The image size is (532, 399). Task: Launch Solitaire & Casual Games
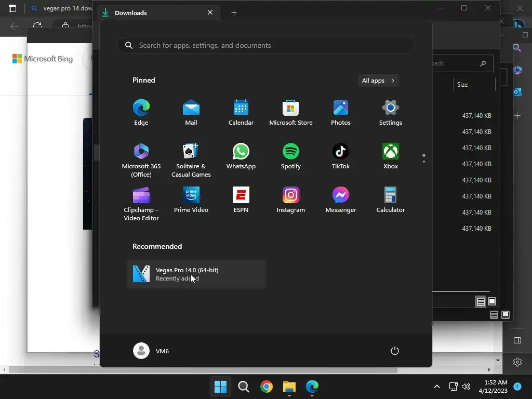click(x=191, y=160)
